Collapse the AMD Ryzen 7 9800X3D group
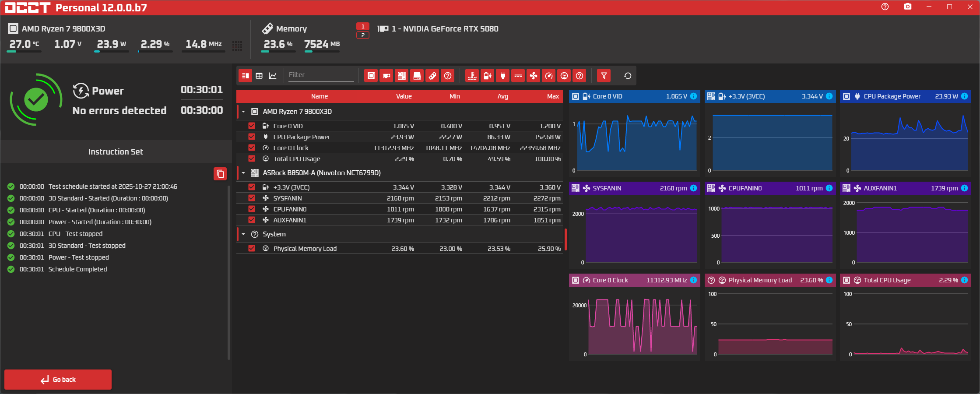This screenshot has width=980, height=394. pyautogui.click(x=243, y=112)
